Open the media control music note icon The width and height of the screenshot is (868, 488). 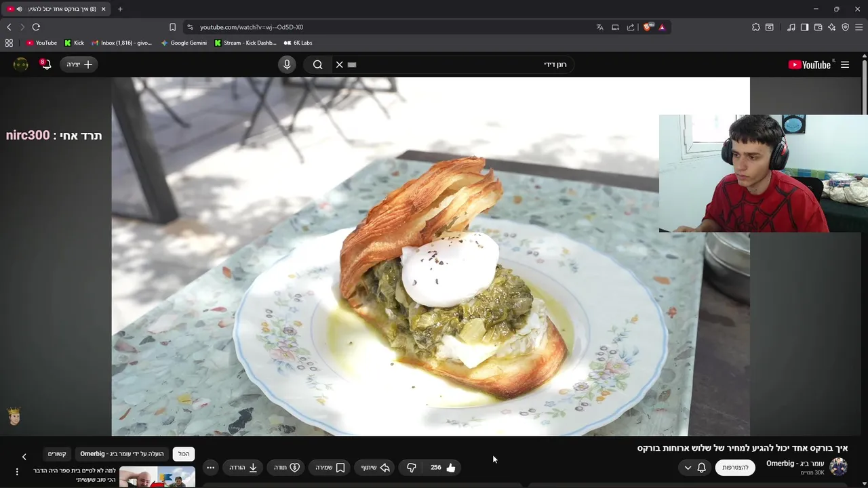click(791, 27)
